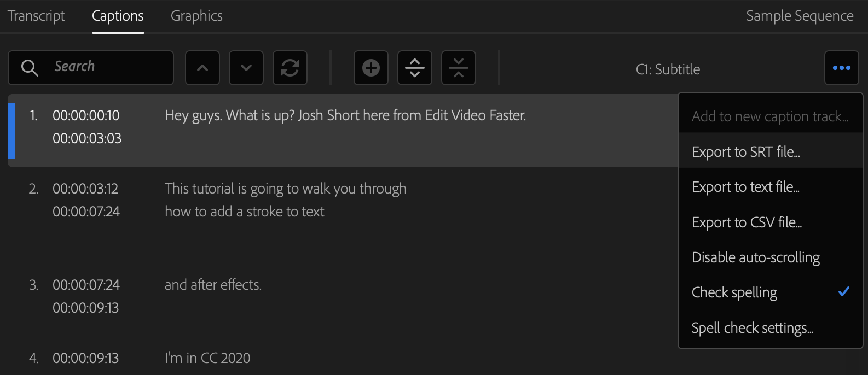
Task: Select caption 2 about adding a stroke
Action: click(343, 200)
